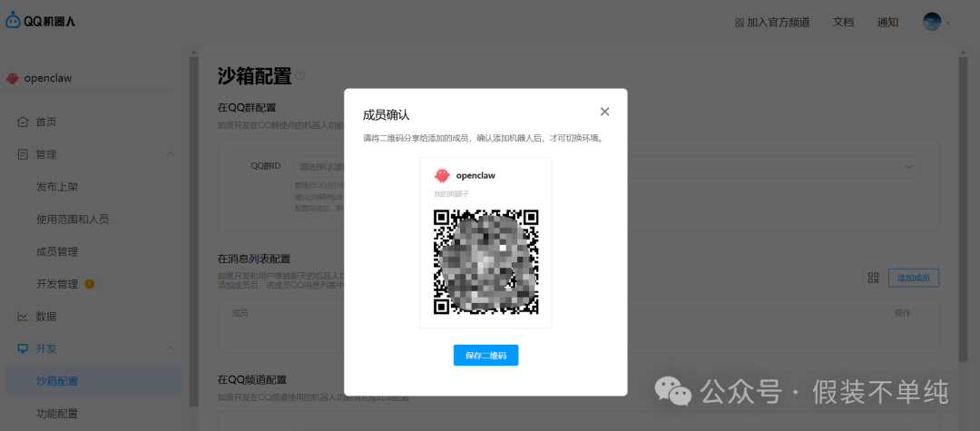Collapse the 管理 section chevron

(x=171, y=154)
